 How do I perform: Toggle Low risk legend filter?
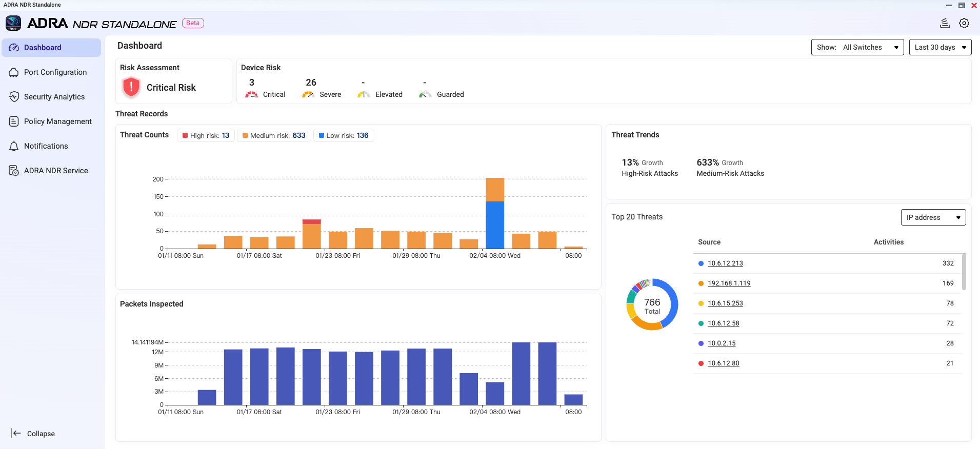(x=344, y=135)
